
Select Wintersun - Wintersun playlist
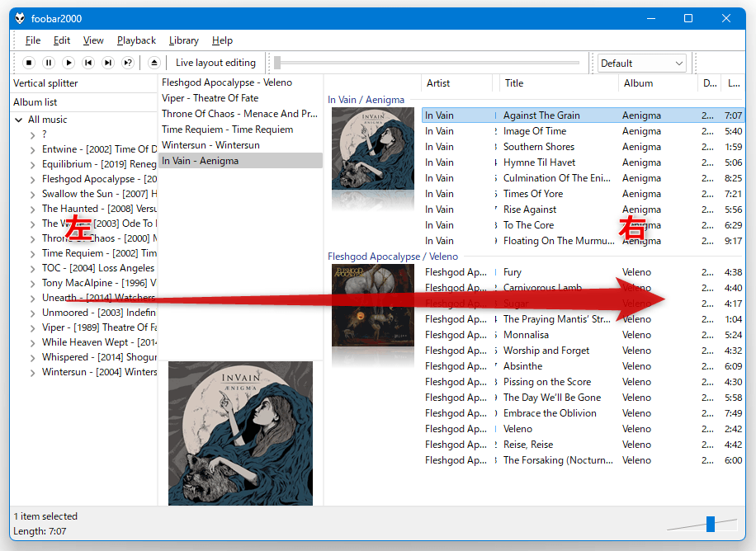(240, 145)
